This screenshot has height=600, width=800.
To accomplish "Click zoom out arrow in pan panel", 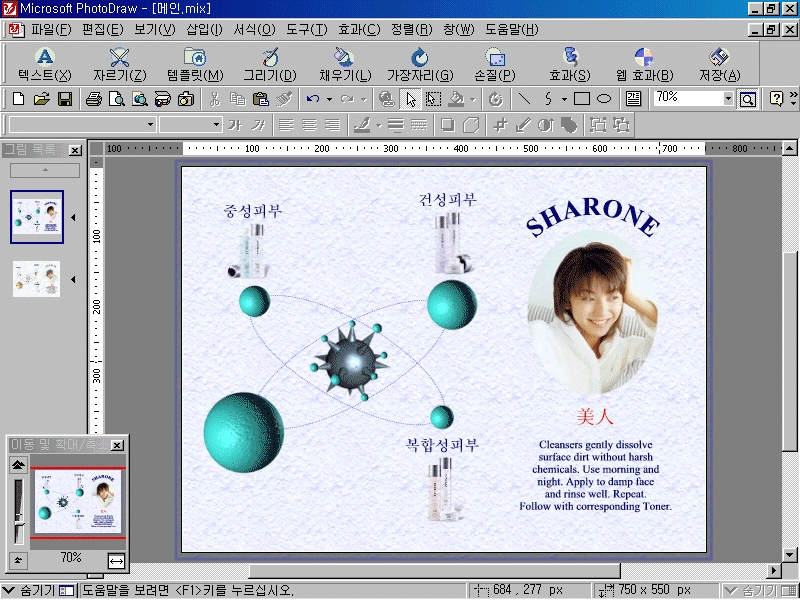I will coord(18,560).
